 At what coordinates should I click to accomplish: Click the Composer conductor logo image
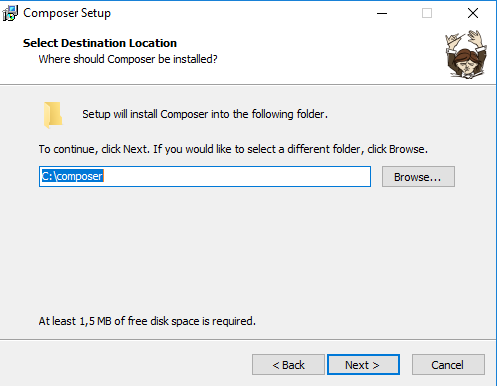(x=466, y=54)
